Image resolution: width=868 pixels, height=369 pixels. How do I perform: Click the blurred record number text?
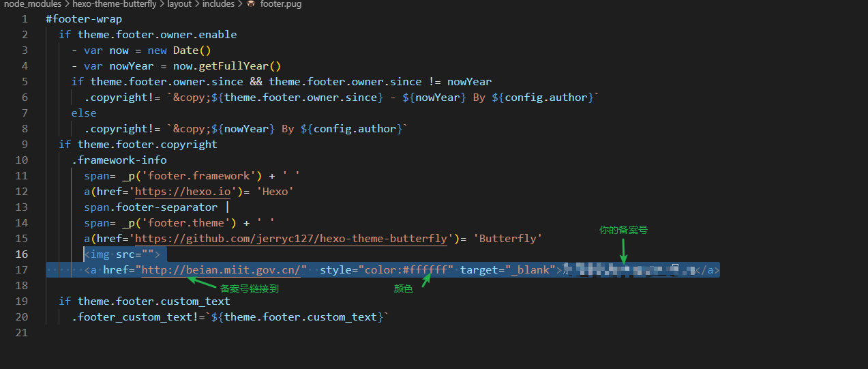pyautogui.click(x=628, y=270)
